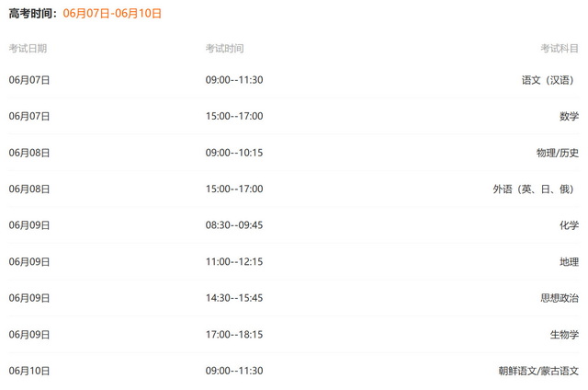Select the 物理/历史 subject cell
The image size is (588, 390).
(x=558, y=153)
